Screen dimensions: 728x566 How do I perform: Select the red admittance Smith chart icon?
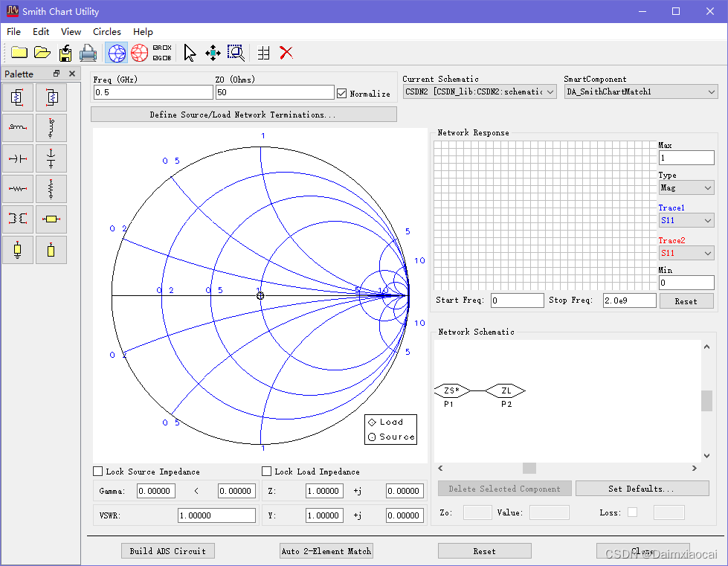[x=139, y=53]
